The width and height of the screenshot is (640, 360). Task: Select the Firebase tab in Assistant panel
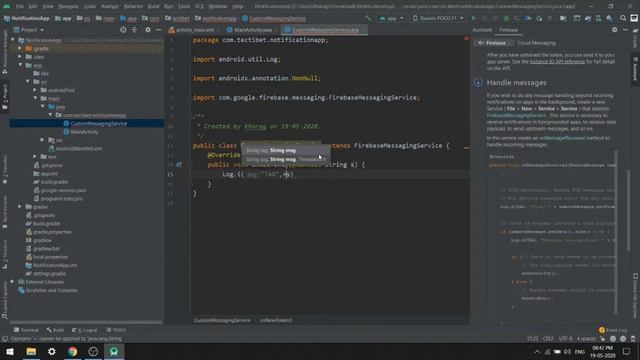[509, 30]
